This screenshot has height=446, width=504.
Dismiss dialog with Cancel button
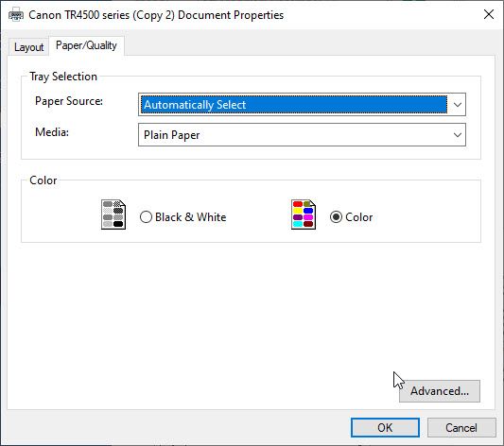[x=461, y=428]
